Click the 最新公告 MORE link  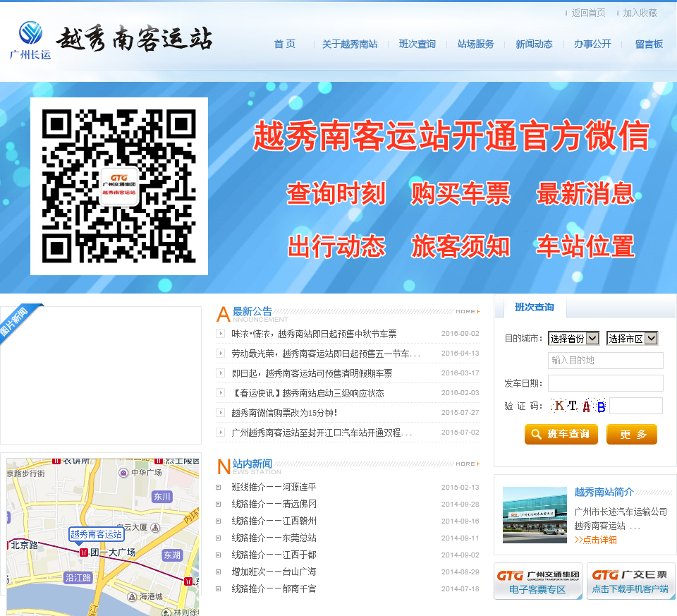coord(468,311)
